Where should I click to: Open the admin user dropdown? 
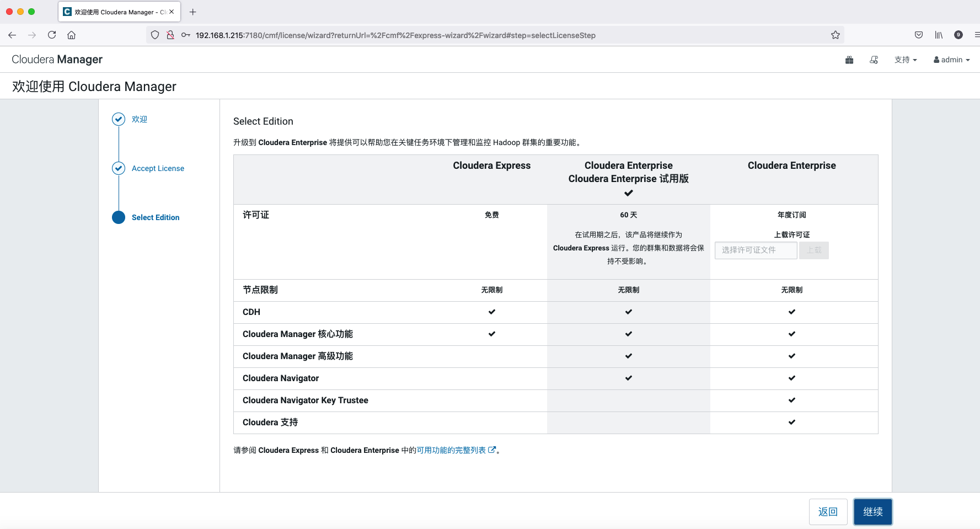point(951,60)
